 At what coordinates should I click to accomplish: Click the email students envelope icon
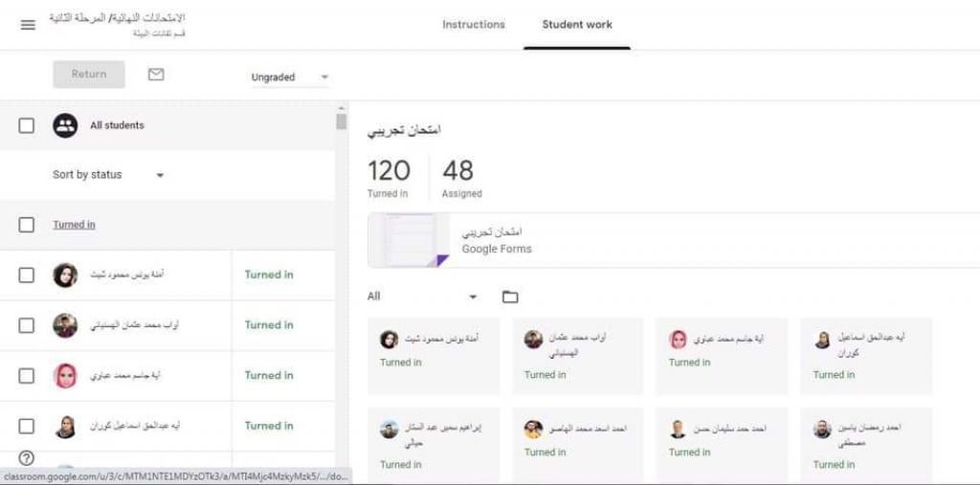[156, 75]
